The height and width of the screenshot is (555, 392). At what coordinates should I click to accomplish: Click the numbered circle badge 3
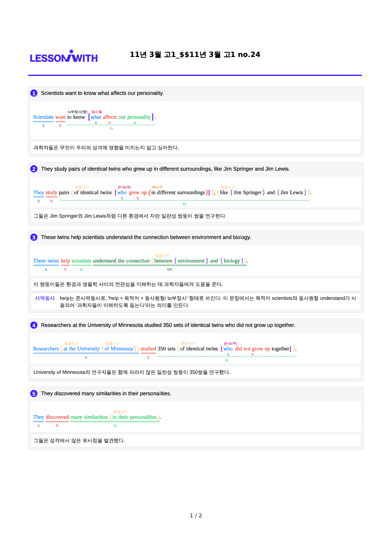[x=34, y=237]
